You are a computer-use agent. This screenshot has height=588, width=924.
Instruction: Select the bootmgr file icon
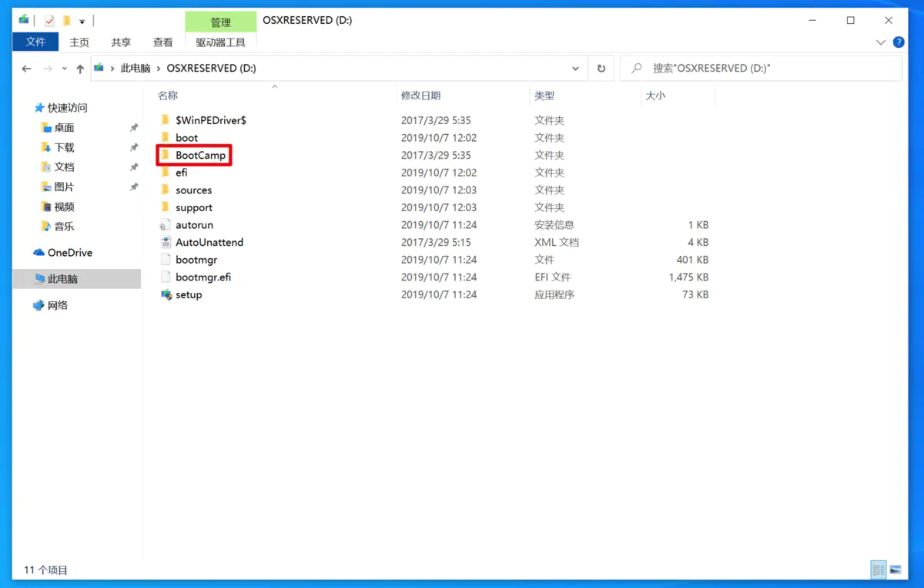click(x=165, y=260)
